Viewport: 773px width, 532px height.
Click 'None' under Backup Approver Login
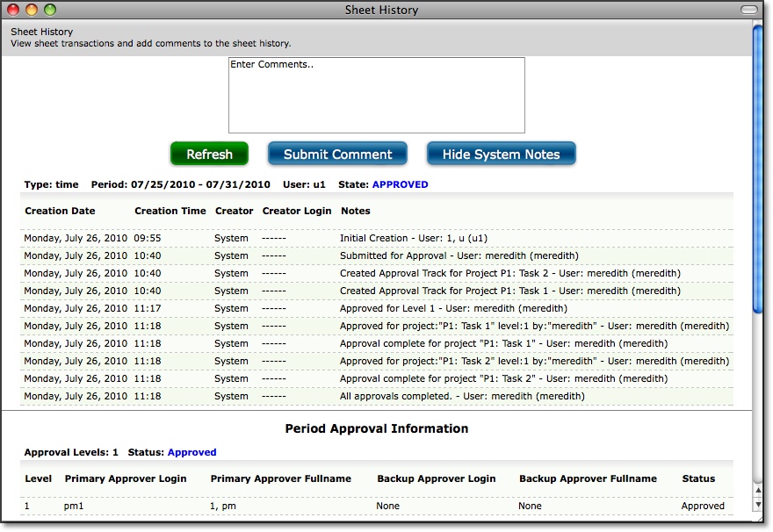[x=387, y=506]
